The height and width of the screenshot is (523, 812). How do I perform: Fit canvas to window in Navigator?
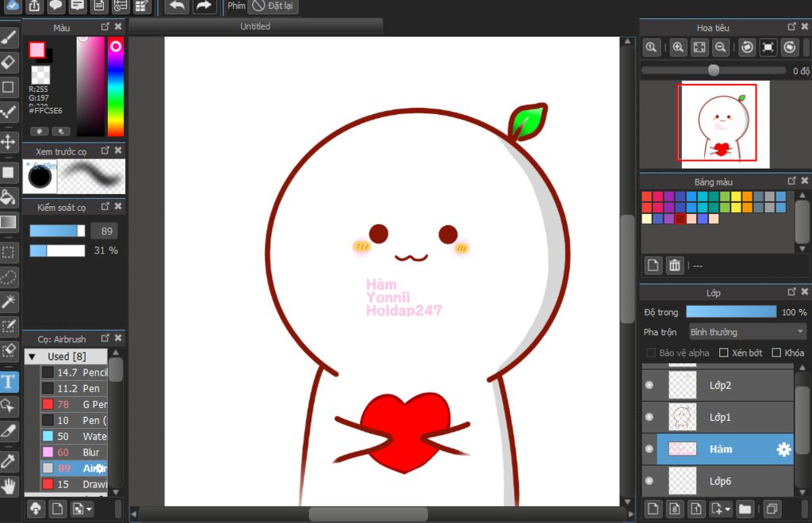(x=699, y=48)
